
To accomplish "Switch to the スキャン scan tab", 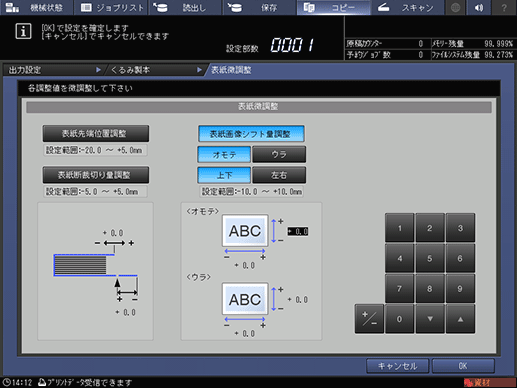I will coord(407,7).
